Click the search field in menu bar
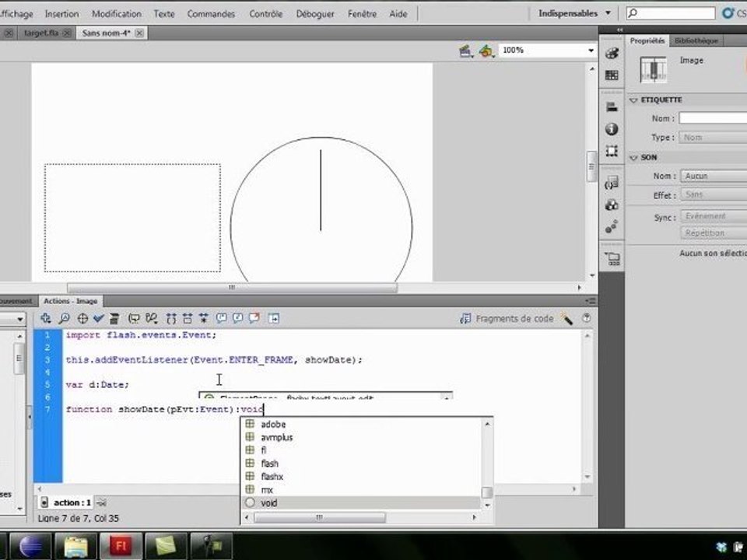 coord(670,13)
